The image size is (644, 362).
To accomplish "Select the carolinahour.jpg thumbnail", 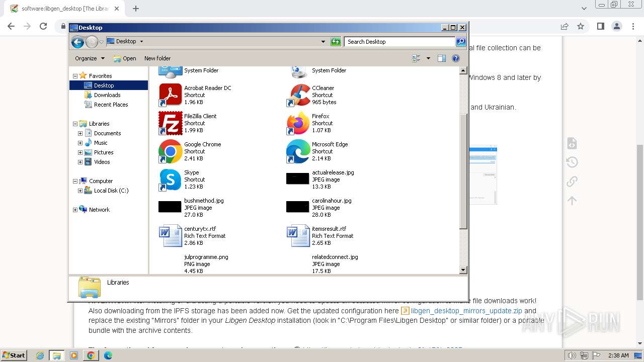I will 297,207.
